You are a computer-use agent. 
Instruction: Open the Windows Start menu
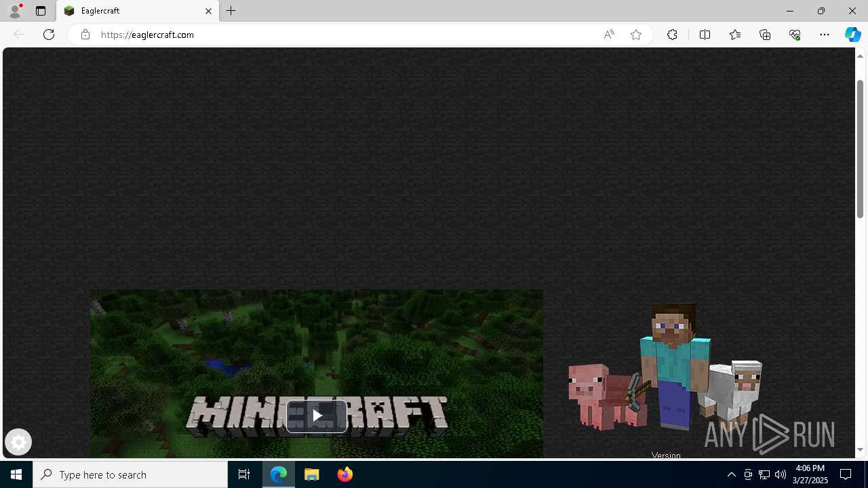(16, 474)
